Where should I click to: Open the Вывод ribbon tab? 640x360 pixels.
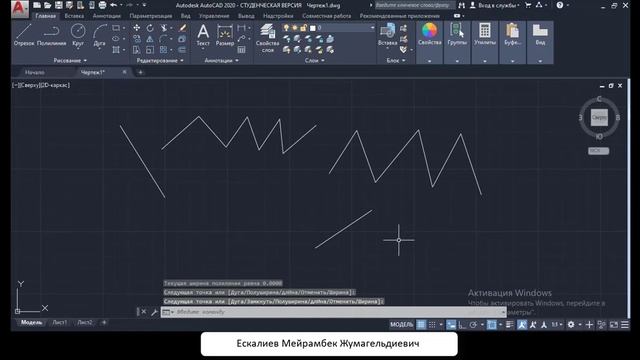[x=246, y=16]
